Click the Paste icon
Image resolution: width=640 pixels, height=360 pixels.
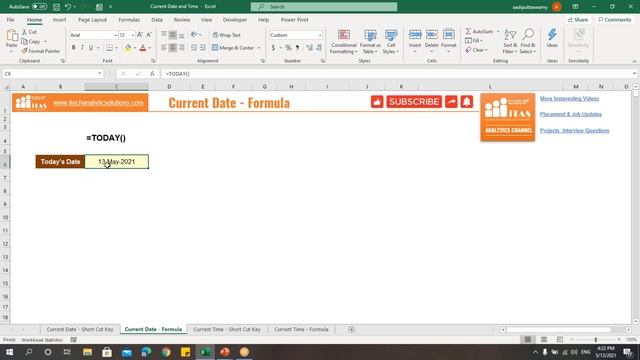[x=11, y=36]
